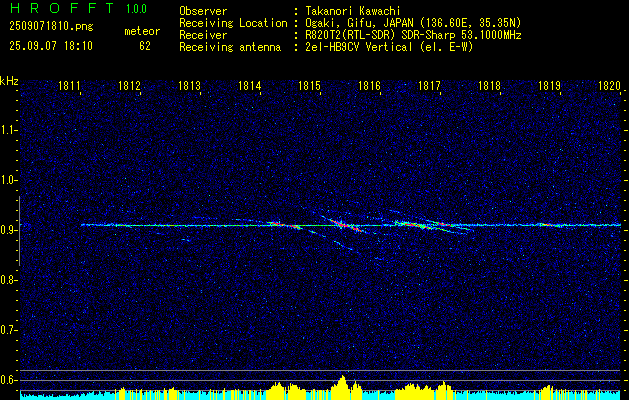The width and height of the screenshot is (629, 400).
Task: Click the 0.9 kHz axis label
Action: 8,230
